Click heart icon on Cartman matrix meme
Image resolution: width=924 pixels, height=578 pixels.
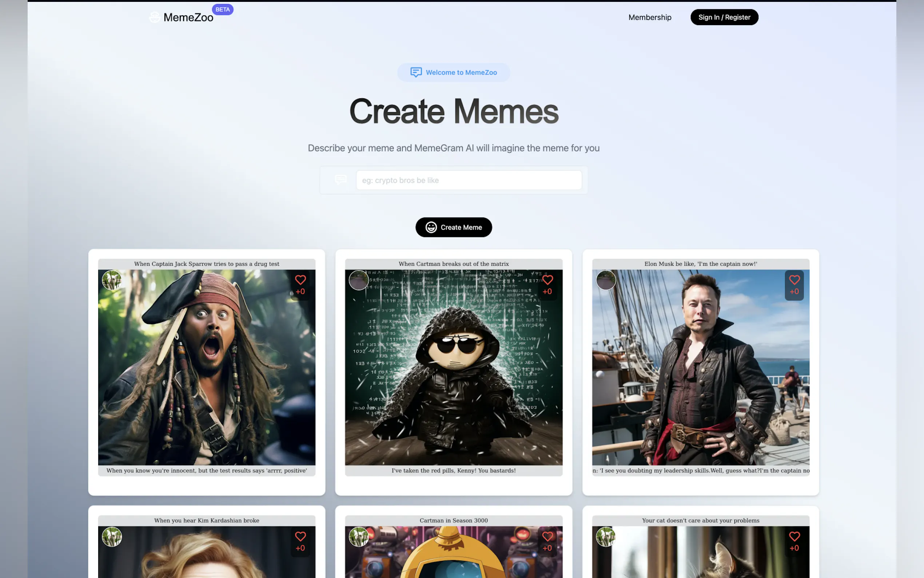point(547,280)
